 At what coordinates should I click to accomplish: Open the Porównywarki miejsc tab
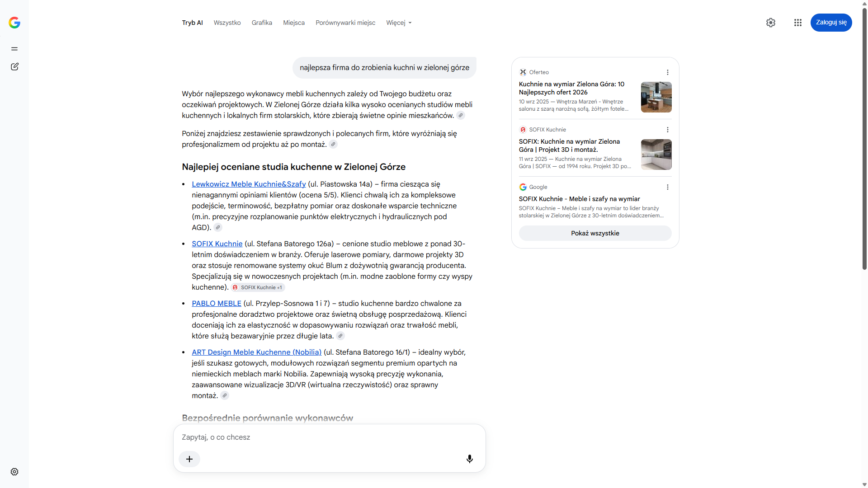(345, 23)
